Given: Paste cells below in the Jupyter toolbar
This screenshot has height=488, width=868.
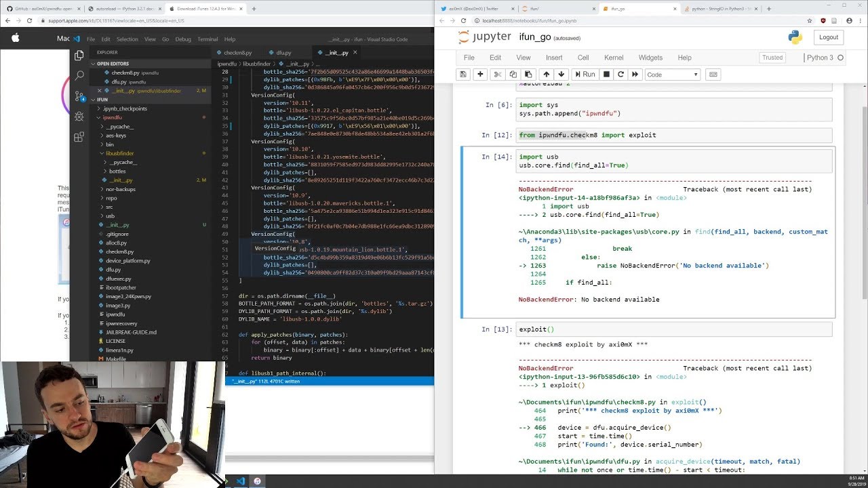Looking at the screenshot, I should coord(528,75).
